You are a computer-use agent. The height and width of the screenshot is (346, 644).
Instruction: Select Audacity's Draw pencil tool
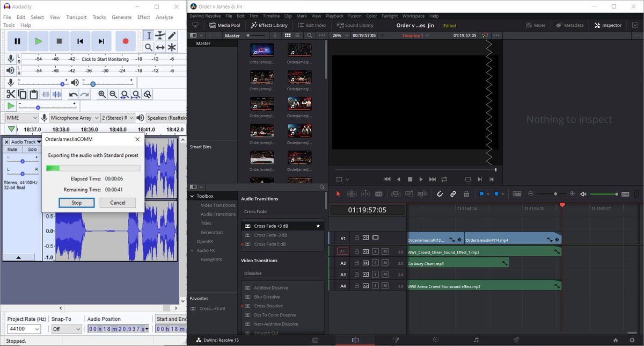point(172,35)
